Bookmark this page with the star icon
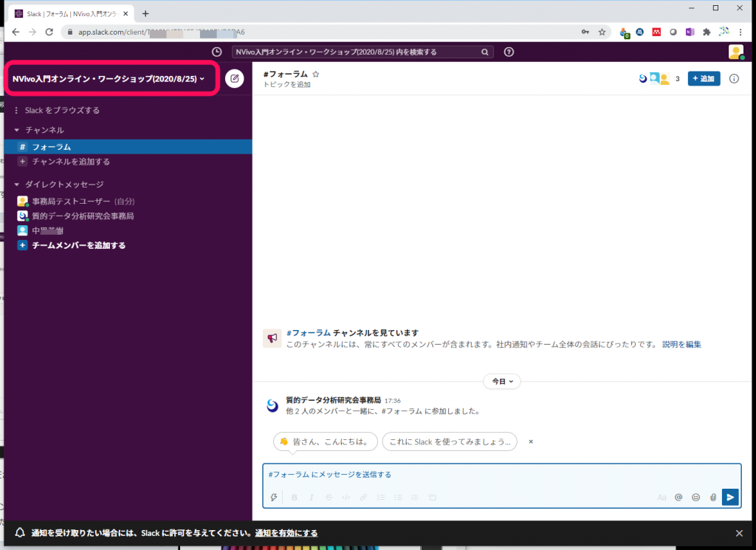 [602, 32]
